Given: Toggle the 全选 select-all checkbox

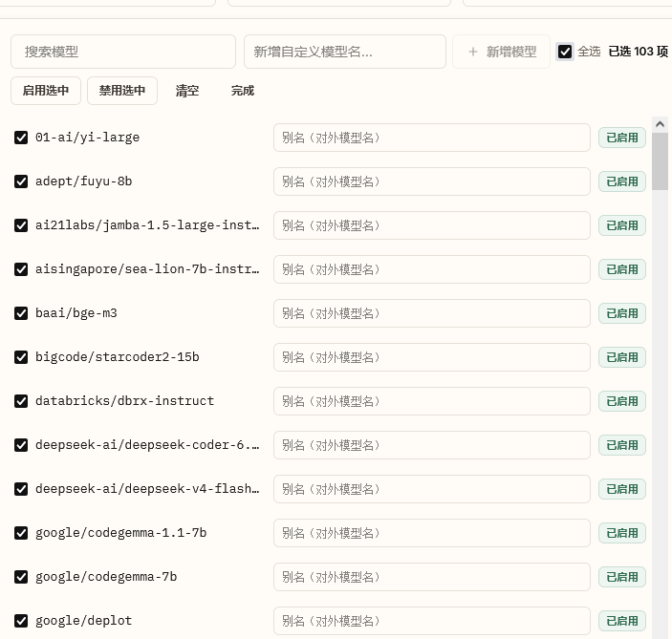Looking at the screenshot, I should tap(565, 52).
